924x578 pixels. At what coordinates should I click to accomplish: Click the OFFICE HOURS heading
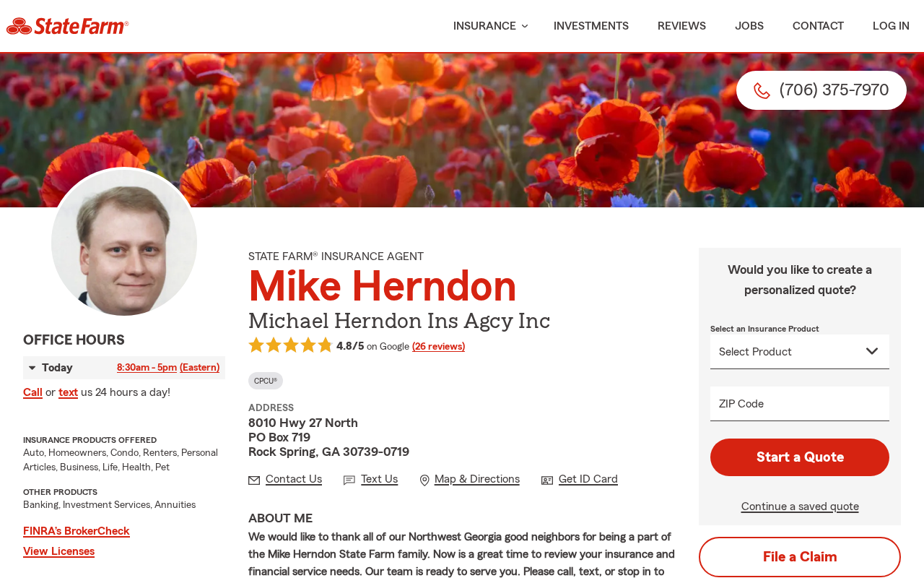click(74, 340)
